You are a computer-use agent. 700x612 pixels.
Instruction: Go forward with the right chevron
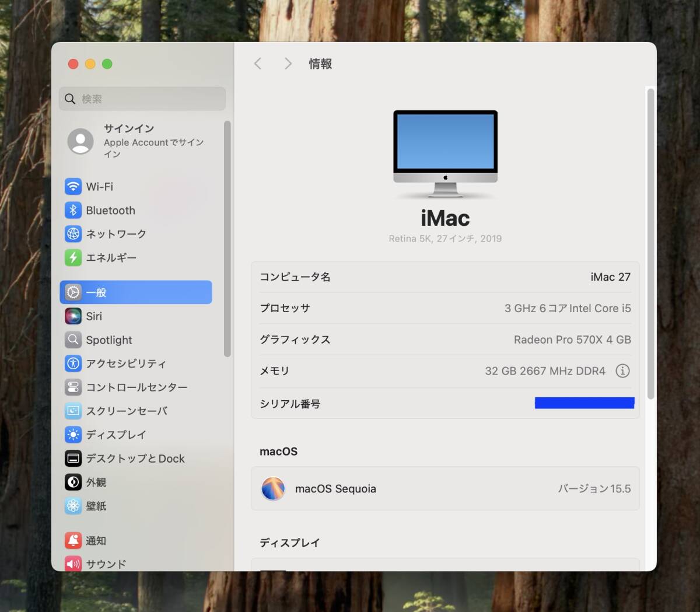pos(288,64)
